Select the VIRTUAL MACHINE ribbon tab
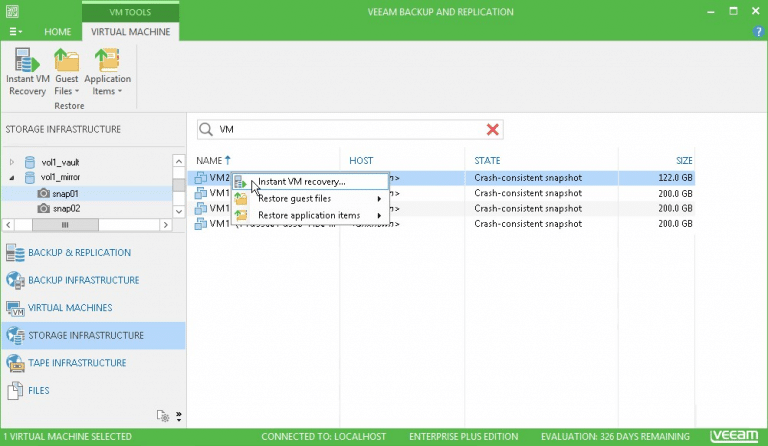The width and height of the screenshot is (768, 446). coord(130,32)
